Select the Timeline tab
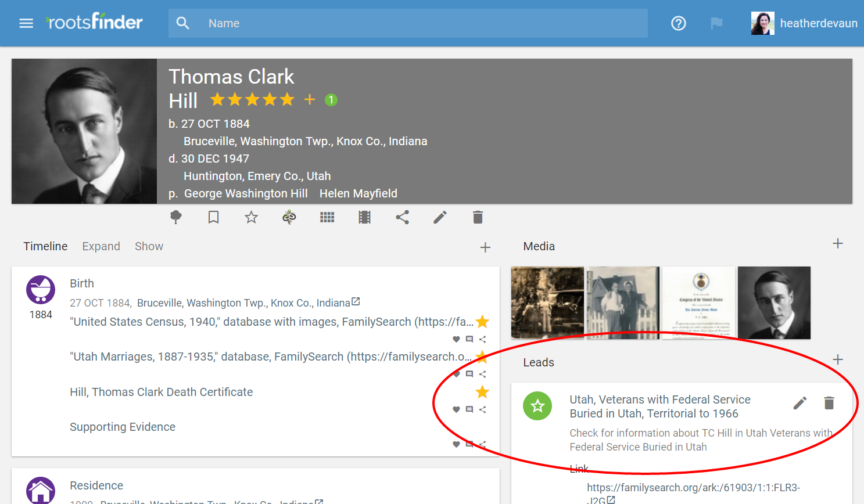This screenshot has height=504, width=864. click(x=45, y=246)
